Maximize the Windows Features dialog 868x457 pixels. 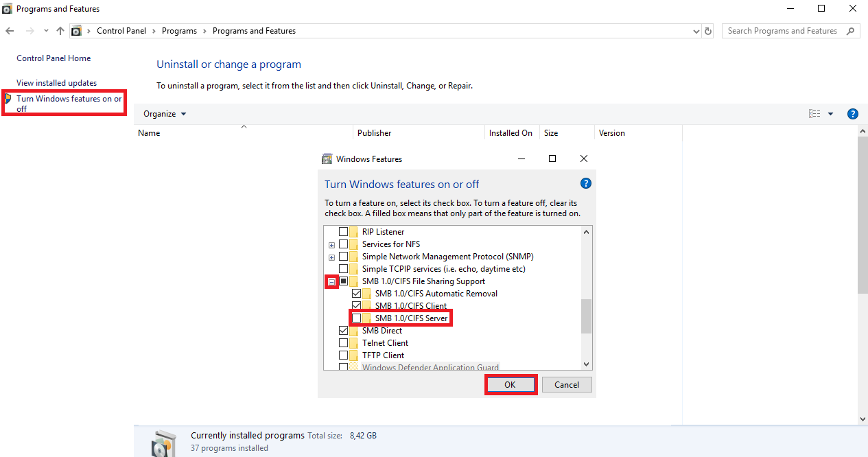[552, 159]
